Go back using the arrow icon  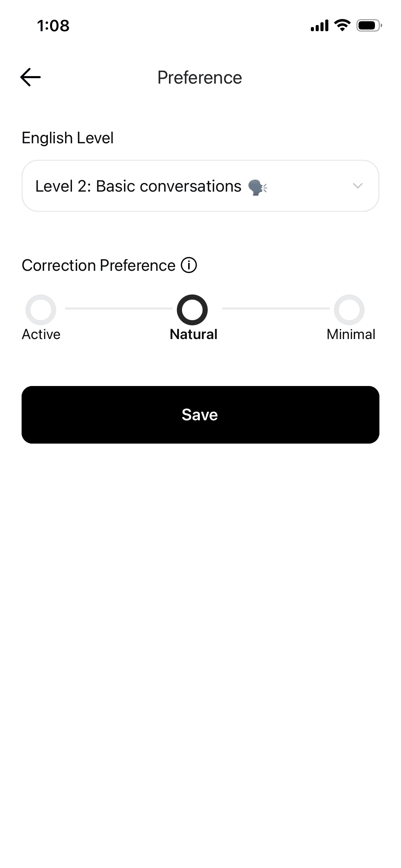coord(31,77)
